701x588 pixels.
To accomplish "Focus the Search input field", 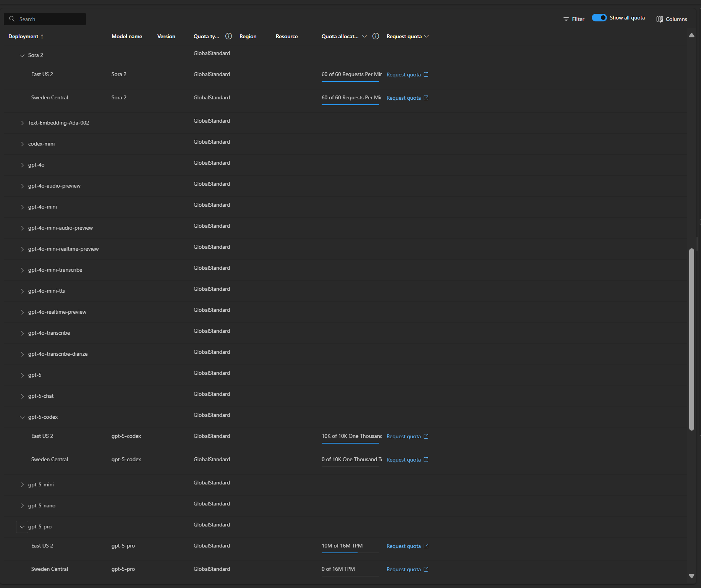I will pyautogui.click(x=45, y=19).
